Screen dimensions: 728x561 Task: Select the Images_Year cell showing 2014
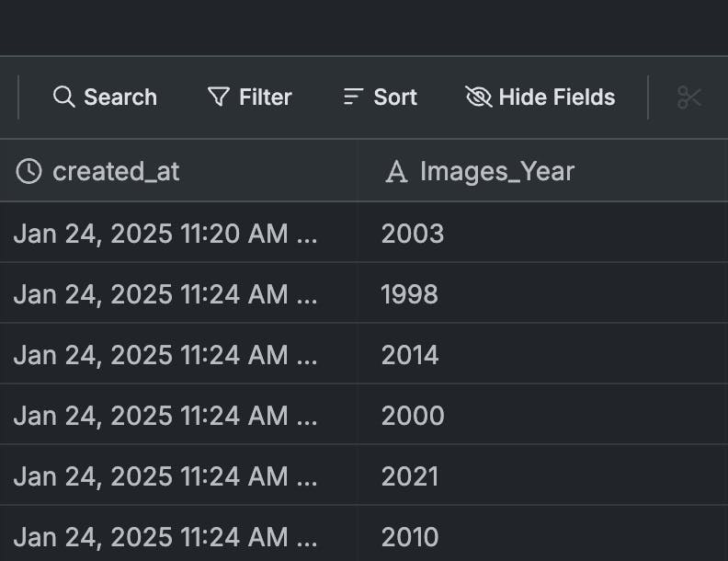click(x=410, y=355)
